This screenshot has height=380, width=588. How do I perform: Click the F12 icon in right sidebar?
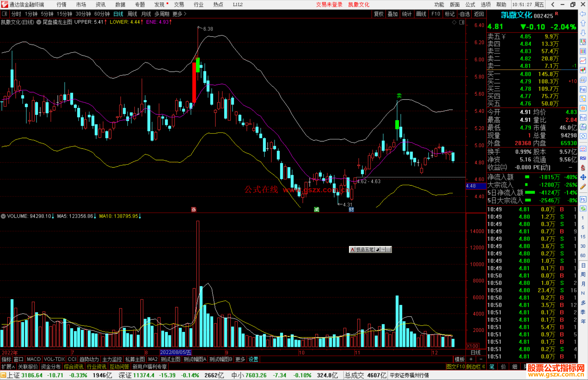pyautogui.click(x=583, y=118)
